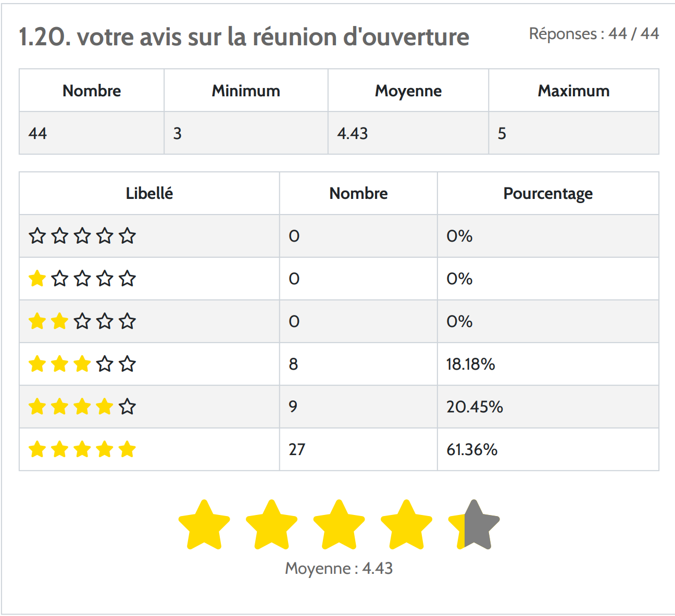The height and width of the screenshot is (616, 675).
Task: Click the second yellow star in two-star row
Action: (x=60, y=321)
